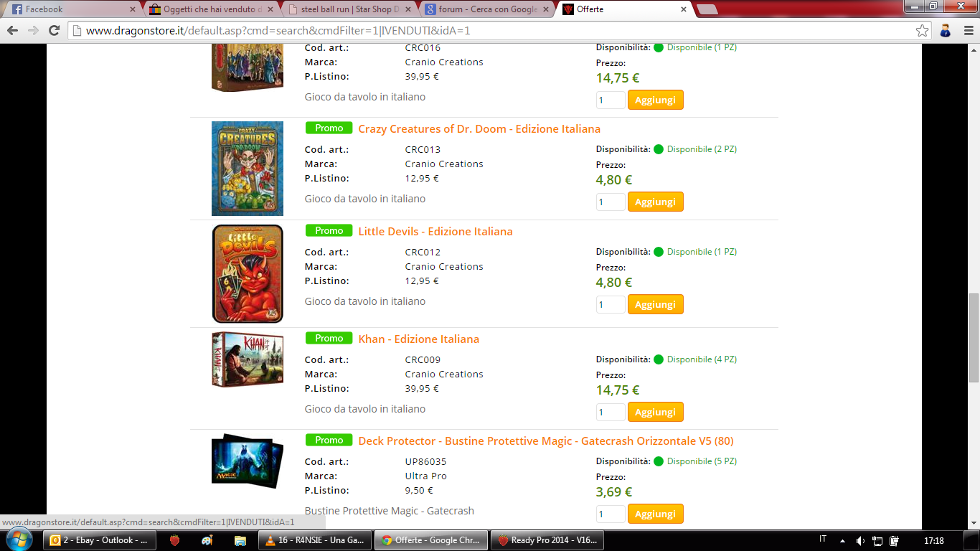Click the taskbar clock showing 17:18
The image size is (980, 551).
click(x=934, y=540)
